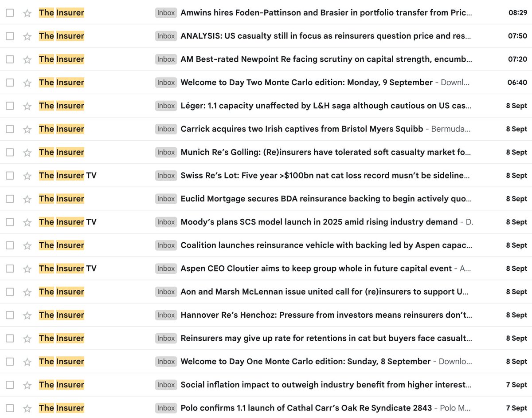Open Welcome to Day Two Monte Carlo edition
Viewport: 532px width, 418px height.
pos(307,83)
